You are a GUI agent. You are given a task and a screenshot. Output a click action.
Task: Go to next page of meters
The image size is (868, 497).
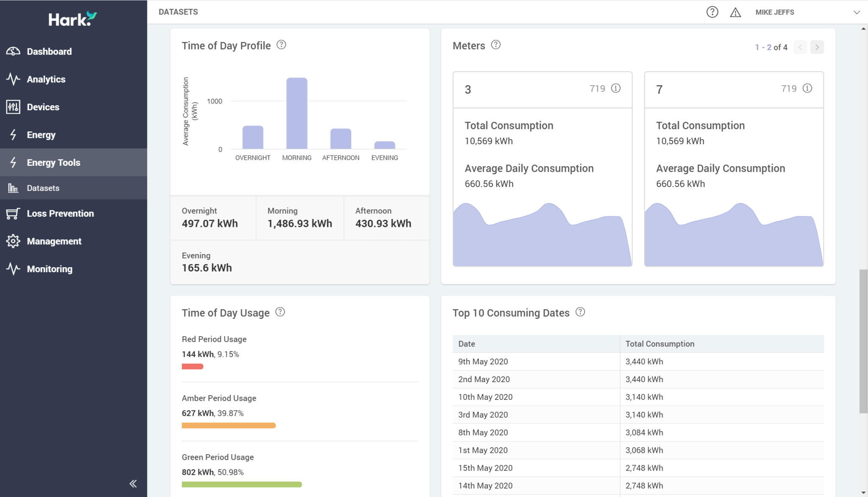click(x=817, y=47)
